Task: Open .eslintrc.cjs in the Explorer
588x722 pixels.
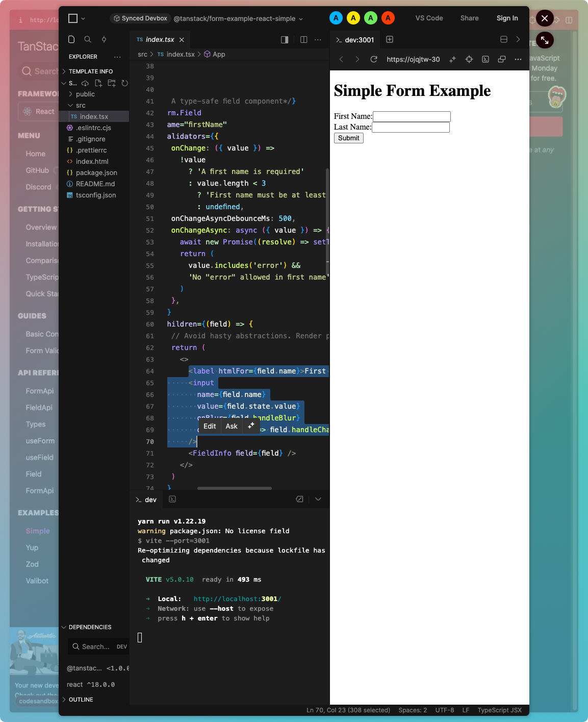Action: click(x=93, y=128)
